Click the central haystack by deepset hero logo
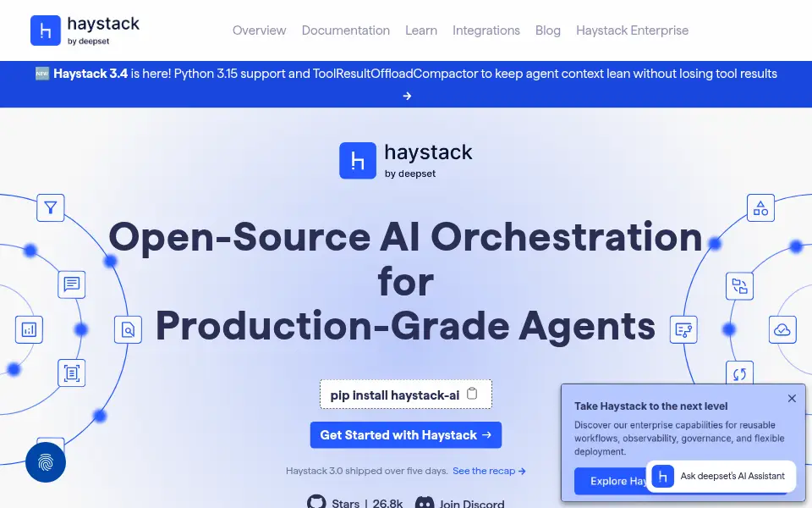This screenshot has height=508, width=812. pyautogui.click(x=406, y=161)
